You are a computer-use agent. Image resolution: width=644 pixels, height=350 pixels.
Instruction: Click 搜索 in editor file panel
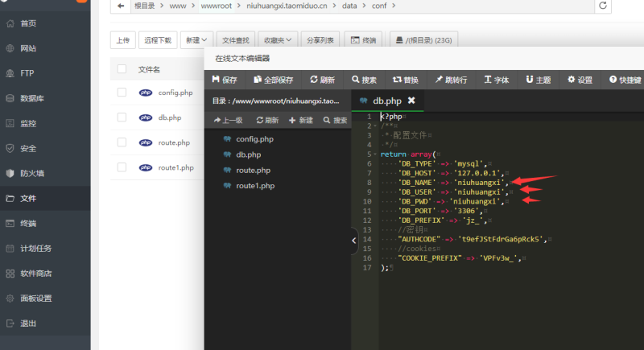(335, 120)
